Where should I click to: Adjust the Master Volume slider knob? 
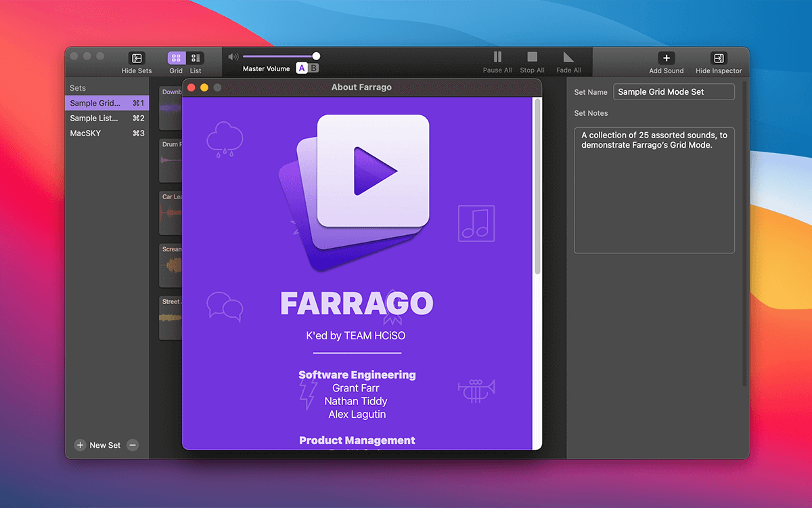[316, 56]
